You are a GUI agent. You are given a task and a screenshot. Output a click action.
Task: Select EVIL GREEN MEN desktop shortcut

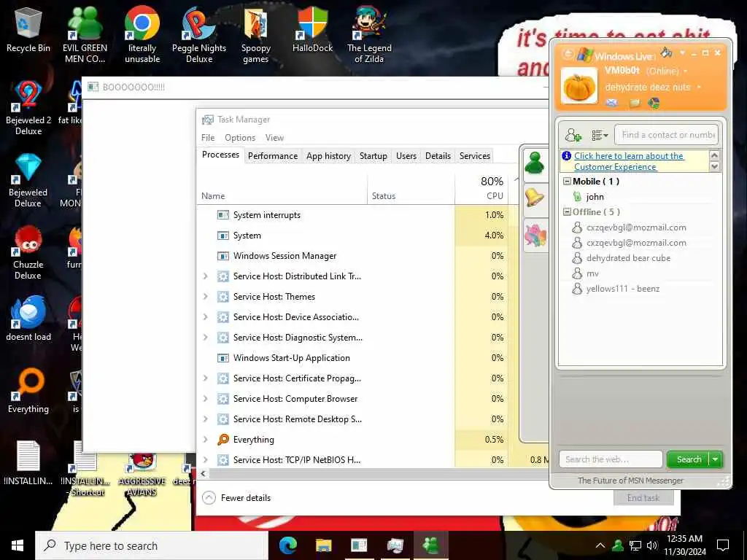(85, 35)
